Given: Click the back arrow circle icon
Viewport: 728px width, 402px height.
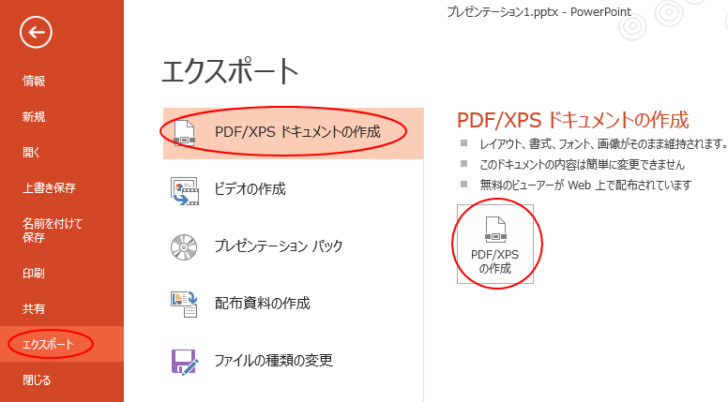Looking at the screenshot, I should coord(36,32).
